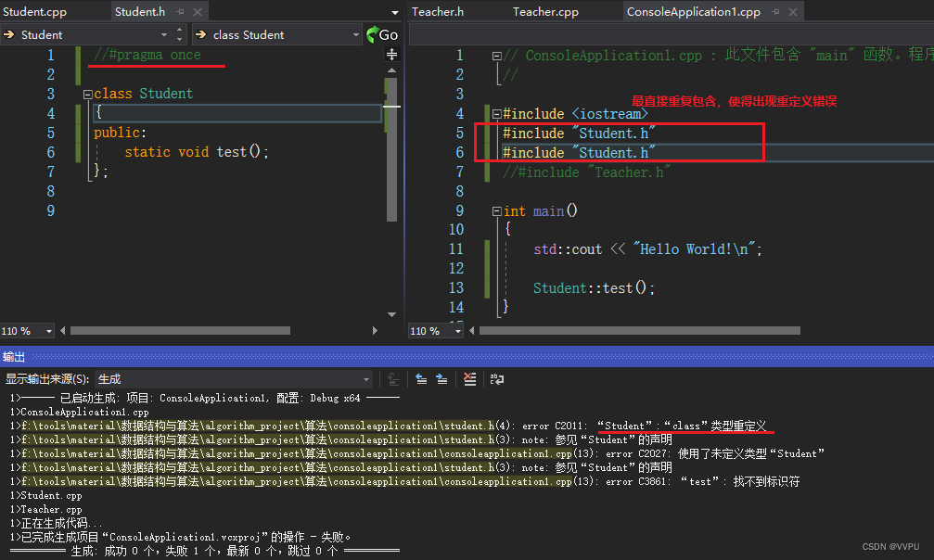This screenshot has height=560, width=934.
Task: Select the Student.h tab
Action: coord(140,12)
